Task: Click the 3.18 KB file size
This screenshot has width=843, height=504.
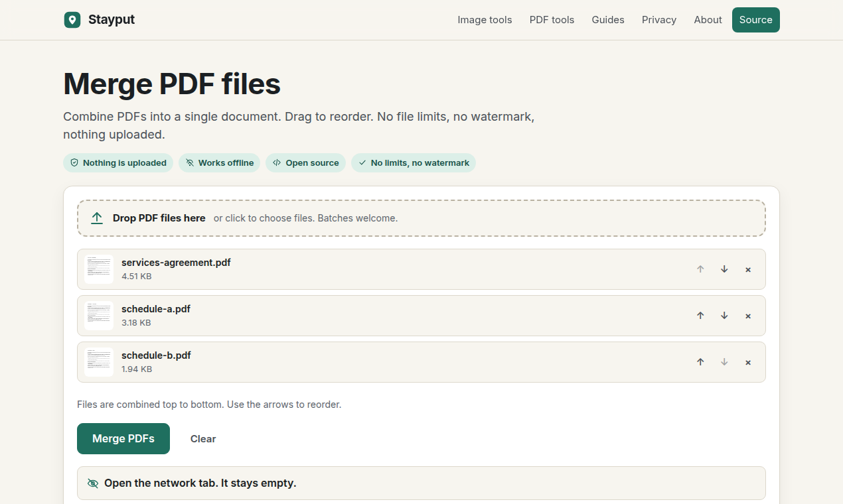Action: tap(136, 323)
